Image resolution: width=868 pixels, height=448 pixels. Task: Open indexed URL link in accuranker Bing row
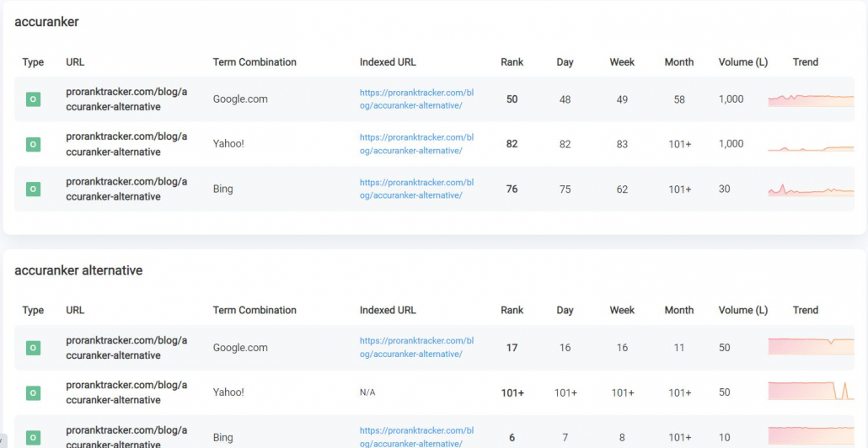(x=416, y=189)
